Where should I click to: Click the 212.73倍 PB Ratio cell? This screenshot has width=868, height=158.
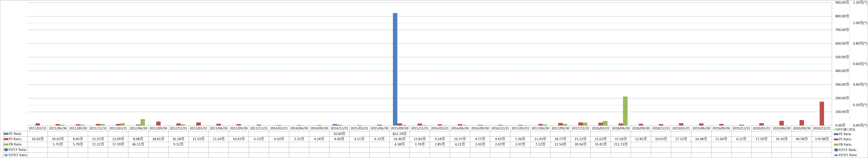pyautogui.click(x=621, y=145)
